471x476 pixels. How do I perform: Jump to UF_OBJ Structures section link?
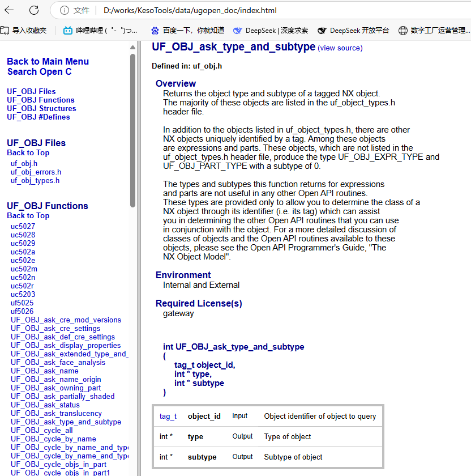[x=41, y=108]
